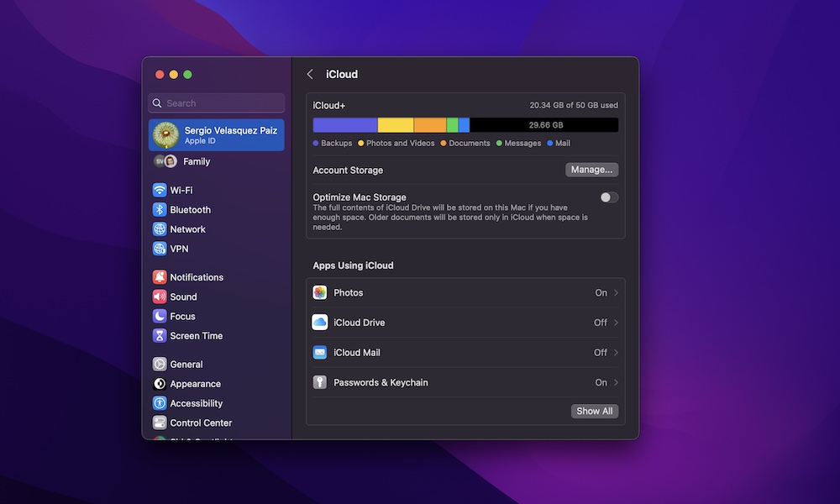Click the 29.66 GB free space bar
Screen dimensions: 840x504
click(x=543, y=125)
